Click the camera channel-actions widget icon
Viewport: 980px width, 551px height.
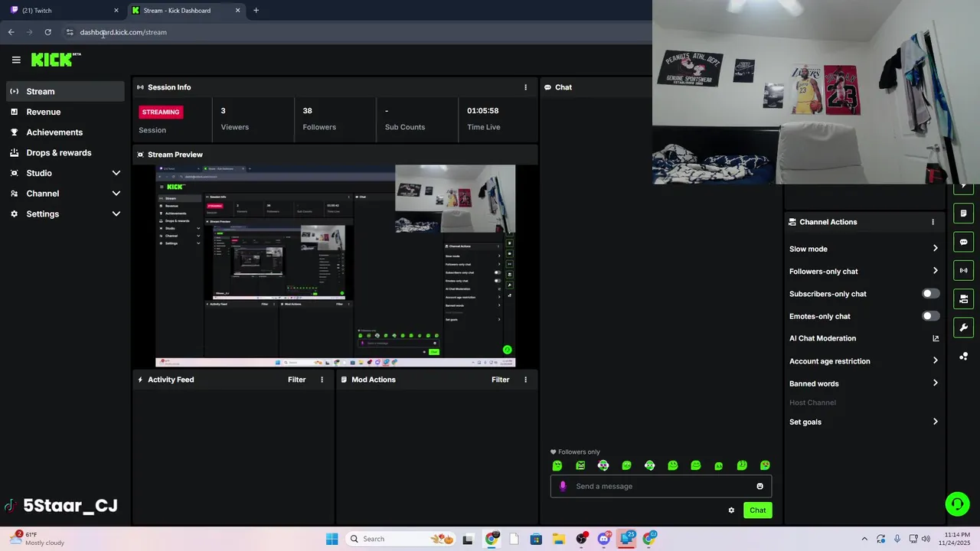[963, 298]
